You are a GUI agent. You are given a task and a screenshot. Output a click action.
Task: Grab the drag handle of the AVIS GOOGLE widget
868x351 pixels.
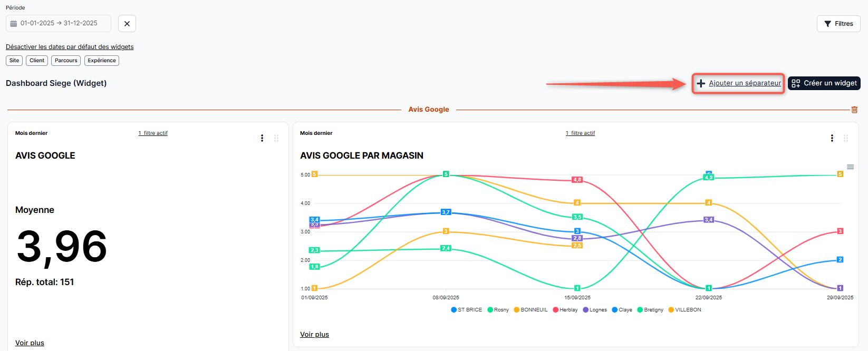tap(276, 138)
